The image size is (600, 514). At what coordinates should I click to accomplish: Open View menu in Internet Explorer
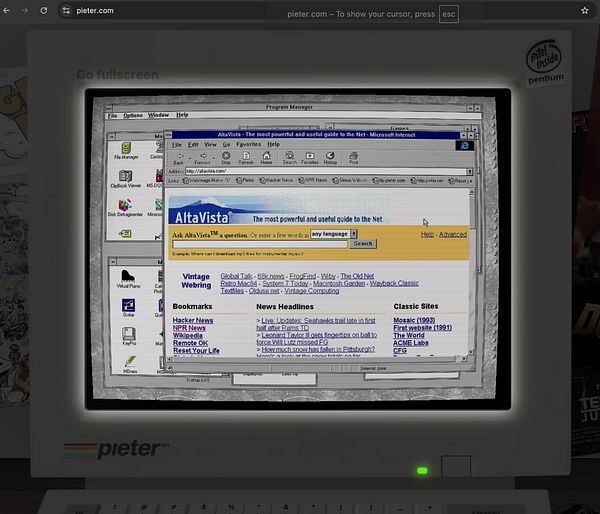coord(210,145)
